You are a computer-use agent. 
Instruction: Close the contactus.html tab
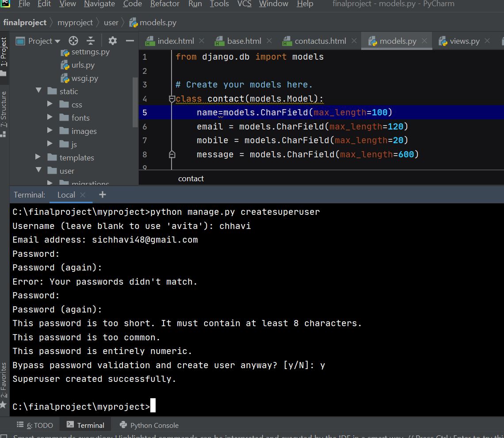click(354, 41)
